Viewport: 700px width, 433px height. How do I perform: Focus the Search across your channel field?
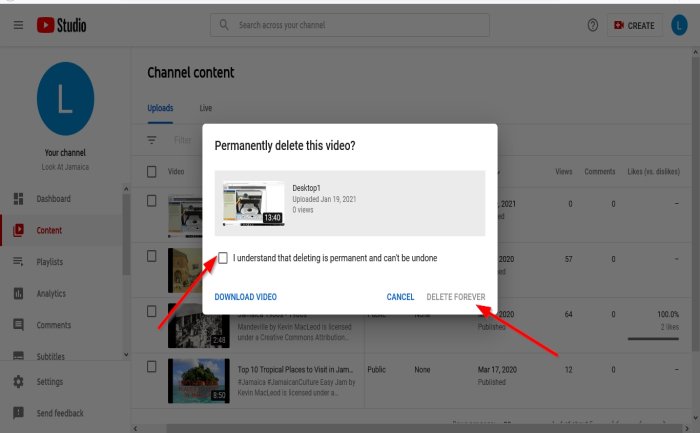pyautogui.click(x=350, y=25)
